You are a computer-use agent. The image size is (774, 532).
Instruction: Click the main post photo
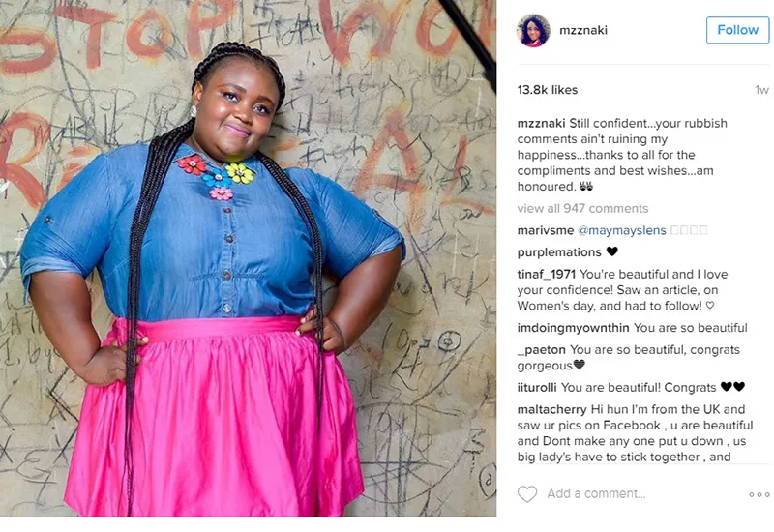[x=248, y=258]
